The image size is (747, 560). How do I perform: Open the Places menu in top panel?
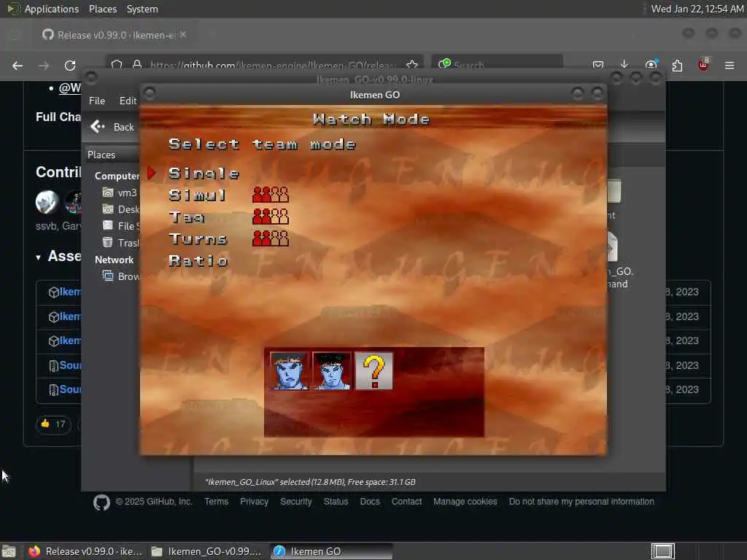tap(102, 9)
